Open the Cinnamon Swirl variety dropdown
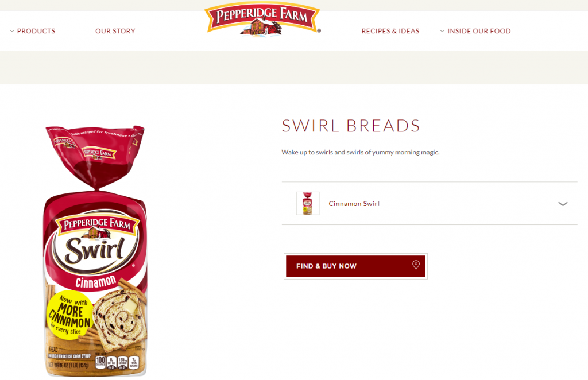This screenshot has height=380, width=588. pyautogui.click(x=430, y=204)
